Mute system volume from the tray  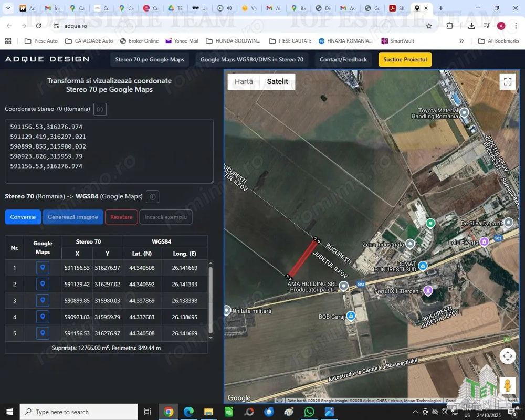click(x=446, y=412)
